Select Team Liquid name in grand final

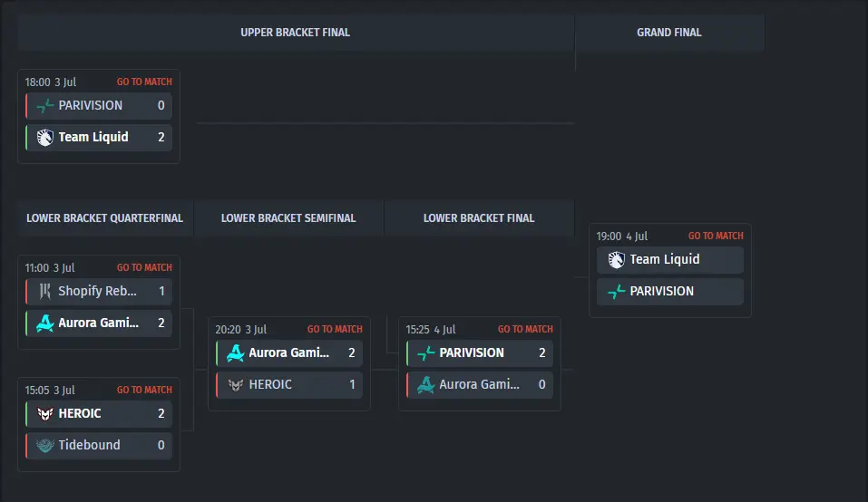click(x=665, y=259)
